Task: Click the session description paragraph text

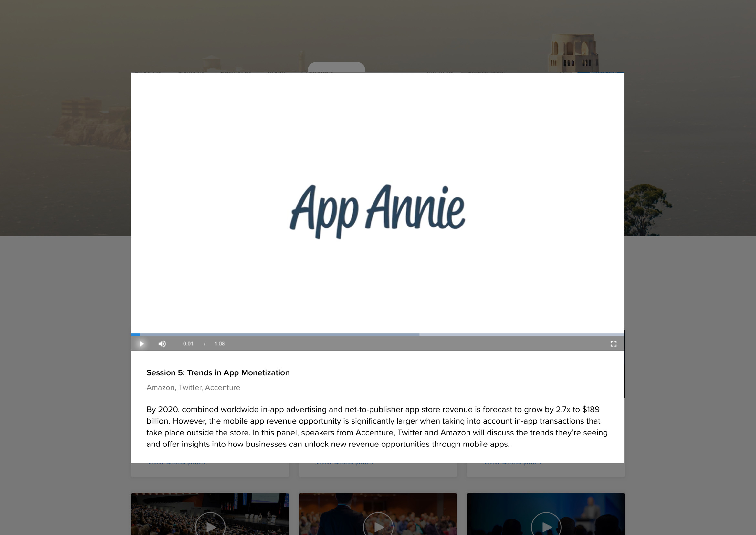Action: point(377,427)
